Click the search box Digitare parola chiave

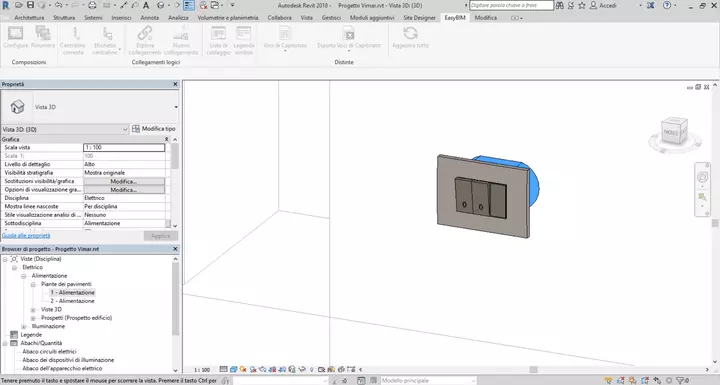[x=511, y=6]
